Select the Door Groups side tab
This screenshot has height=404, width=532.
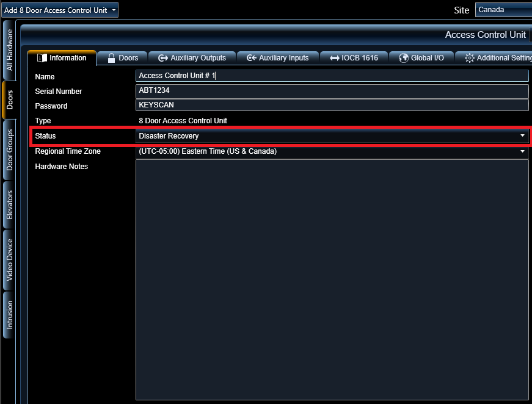(x=10, y=150)
